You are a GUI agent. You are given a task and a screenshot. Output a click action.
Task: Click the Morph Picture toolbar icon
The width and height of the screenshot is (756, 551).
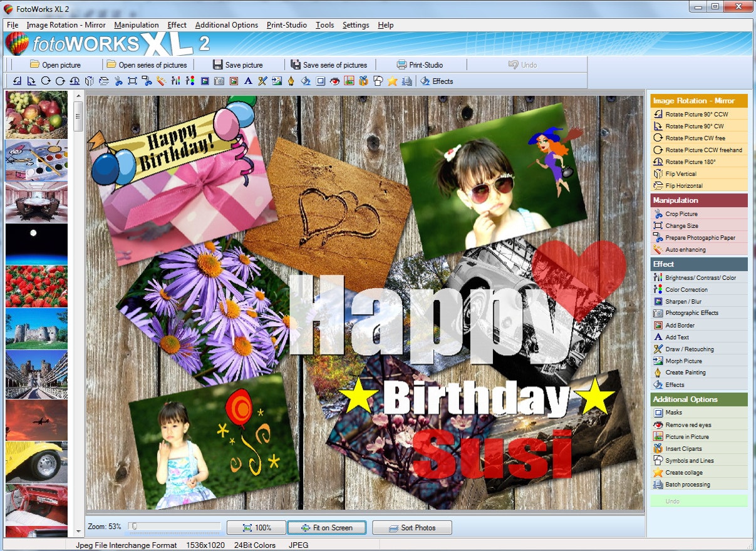276,81
